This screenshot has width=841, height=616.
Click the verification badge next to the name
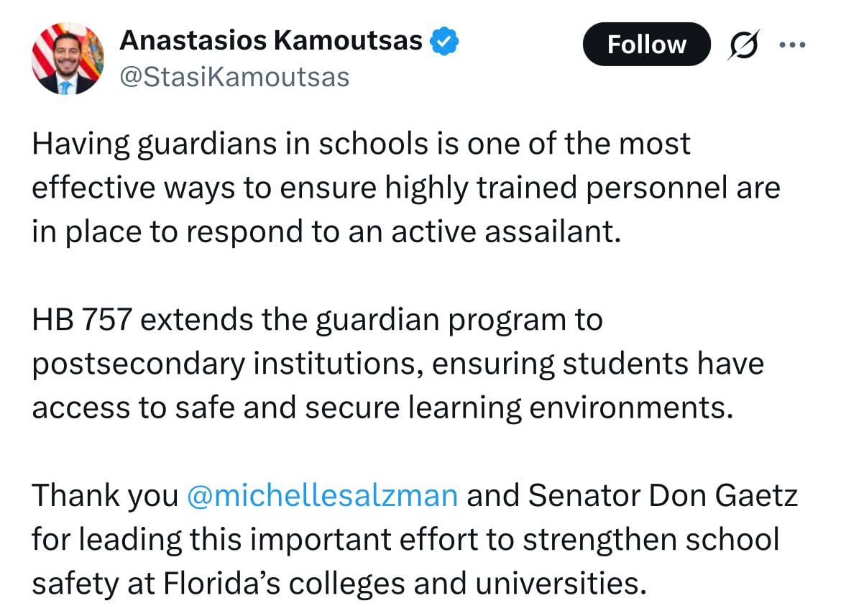click(445, 40)
